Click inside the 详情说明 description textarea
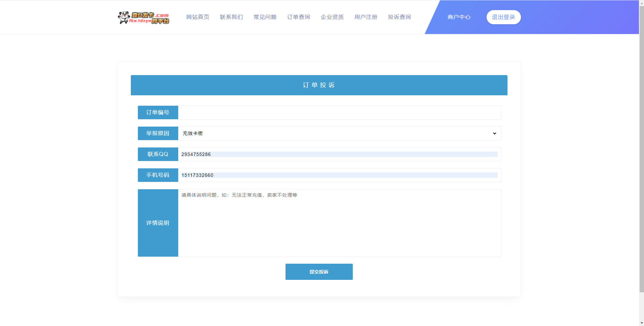This screenshot has height=326, width=644. point(339,223)
